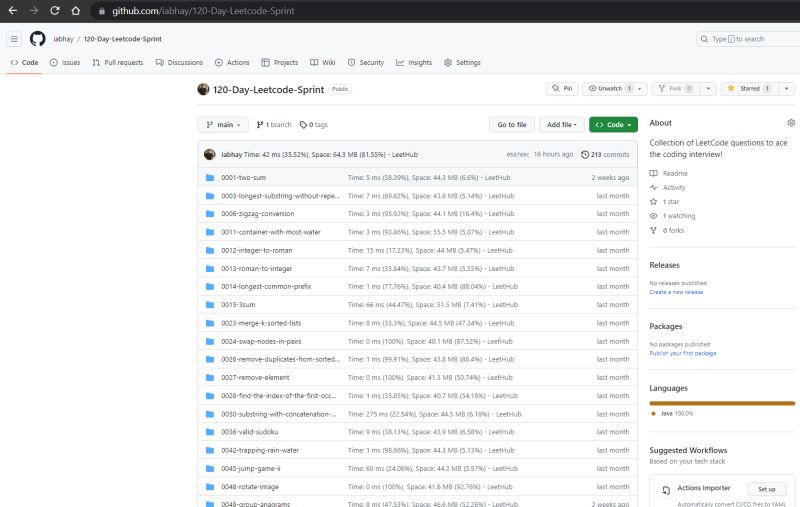This screenshot has width=800, height=507.
Task: Open the Actions tab
Action: pyautogui.click(x=232, y=62)
